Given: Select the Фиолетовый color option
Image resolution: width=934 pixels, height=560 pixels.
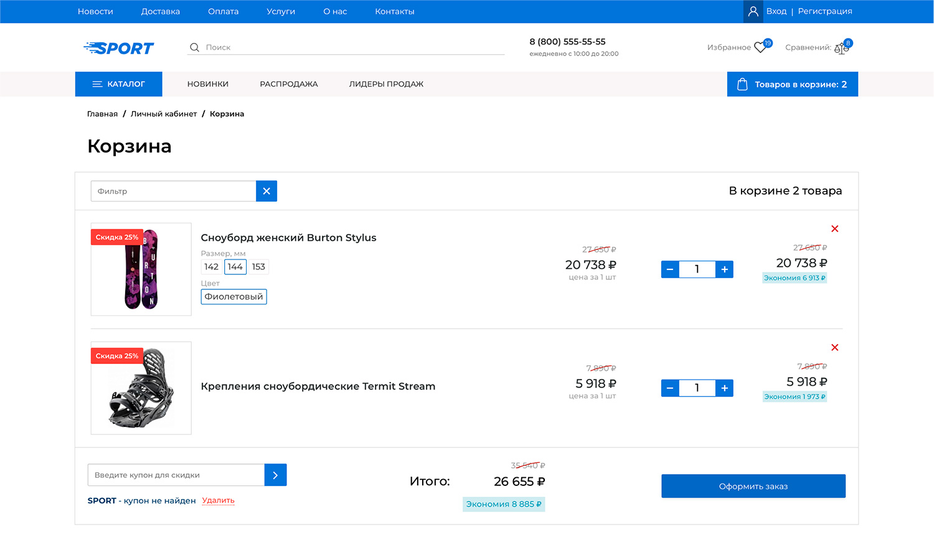Looking at the screenshot, I should [233, 297].
